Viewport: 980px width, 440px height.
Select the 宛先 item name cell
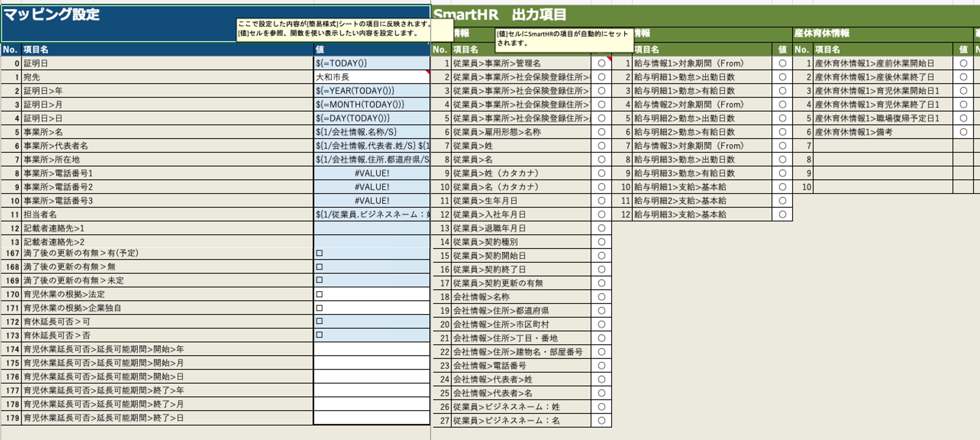point(167,77)
